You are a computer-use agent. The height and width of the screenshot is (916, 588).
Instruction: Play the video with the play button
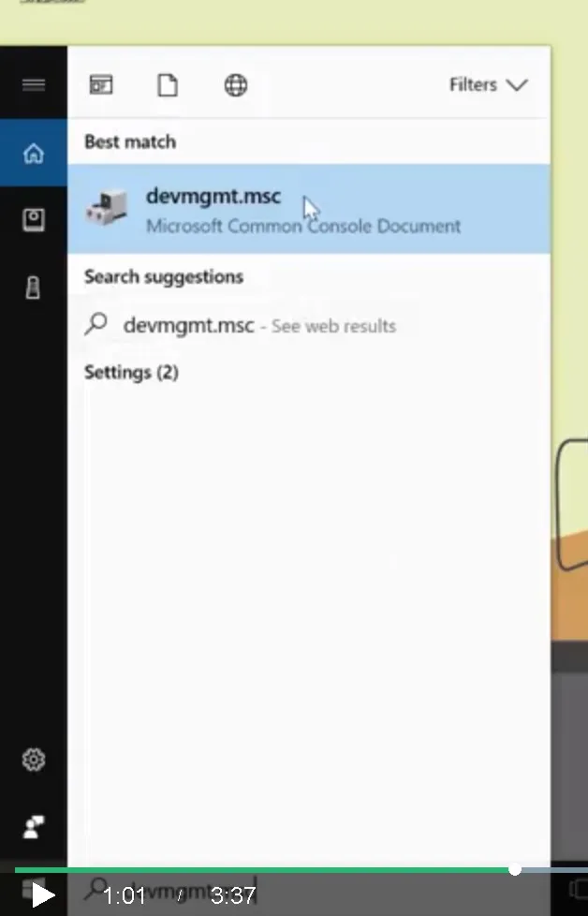[43, 895]
